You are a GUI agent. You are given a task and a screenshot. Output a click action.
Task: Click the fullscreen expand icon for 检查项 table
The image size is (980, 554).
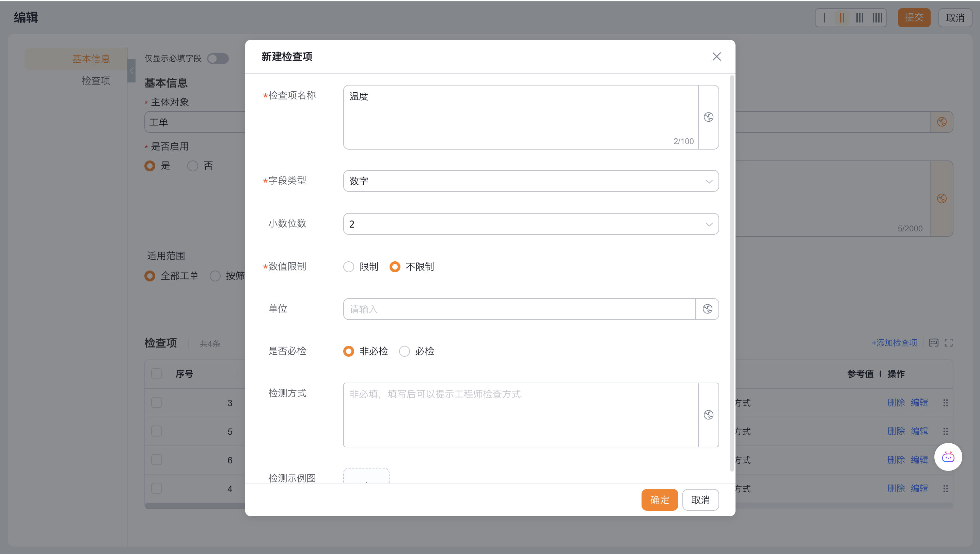tap(948, 343)
